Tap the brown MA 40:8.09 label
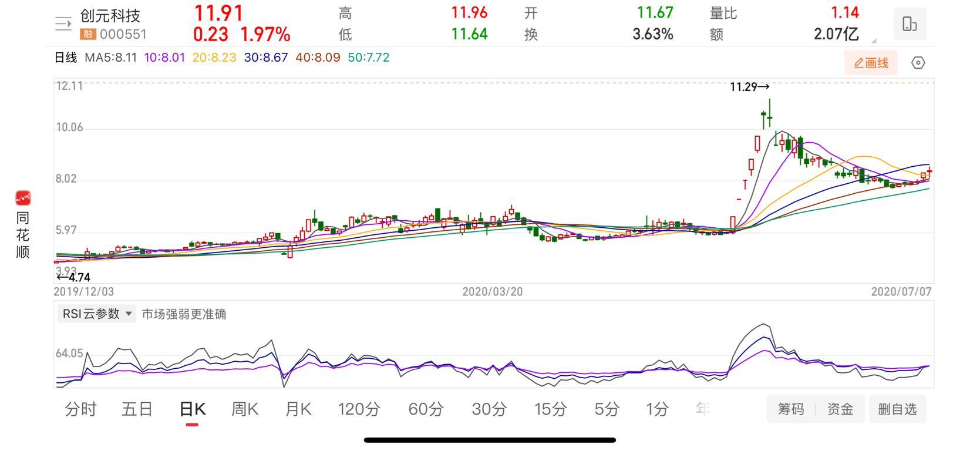980x451 pixels. pyautogui.click(x=318, y=58)
